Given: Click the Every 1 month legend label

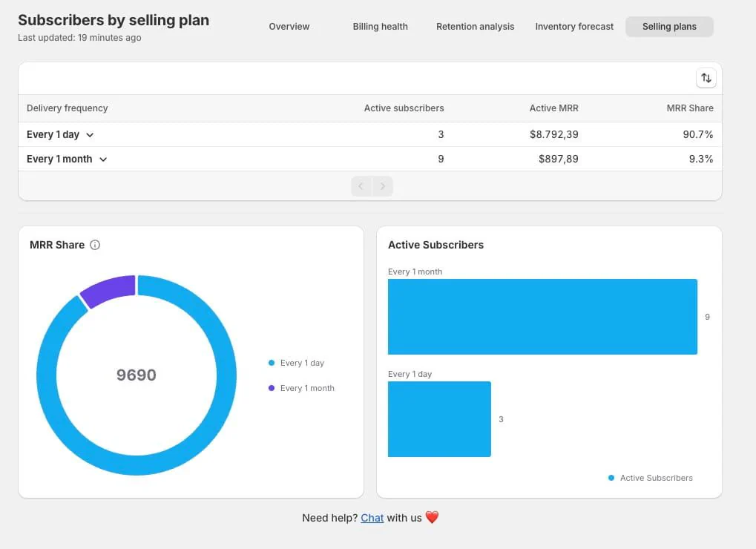Looking at the screenshot, I should pyautogui.click(x=307, y=388).
